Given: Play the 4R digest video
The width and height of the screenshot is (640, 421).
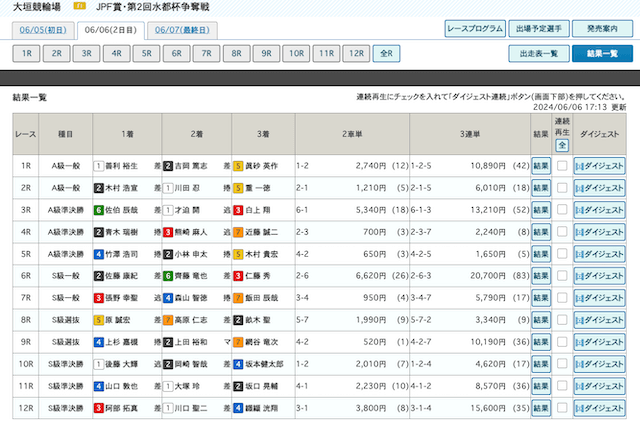Looking at the screenshot, I should pos(599,232).
